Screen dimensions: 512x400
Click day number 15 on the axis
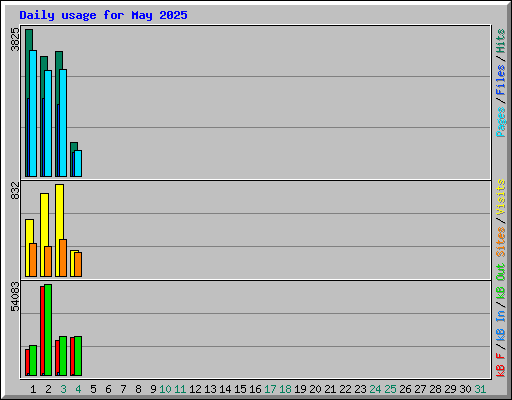coord(240,389)
